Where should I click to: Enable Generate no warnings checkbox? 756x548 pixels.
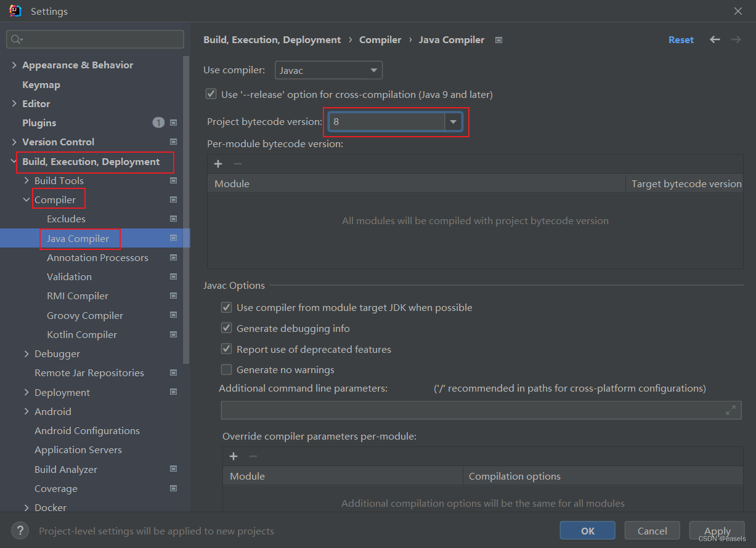[x=227, y=369]
